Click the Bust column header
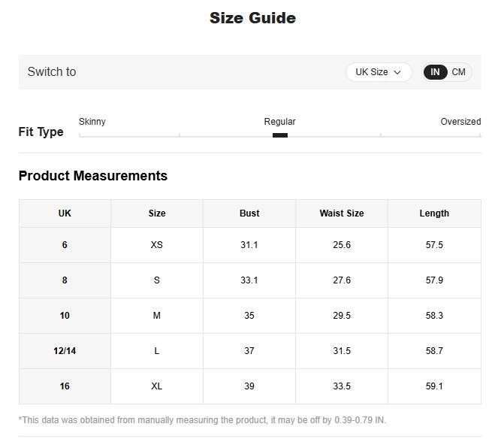The height and width of the screenshot is (448, 498). click(x=249, y=213)
